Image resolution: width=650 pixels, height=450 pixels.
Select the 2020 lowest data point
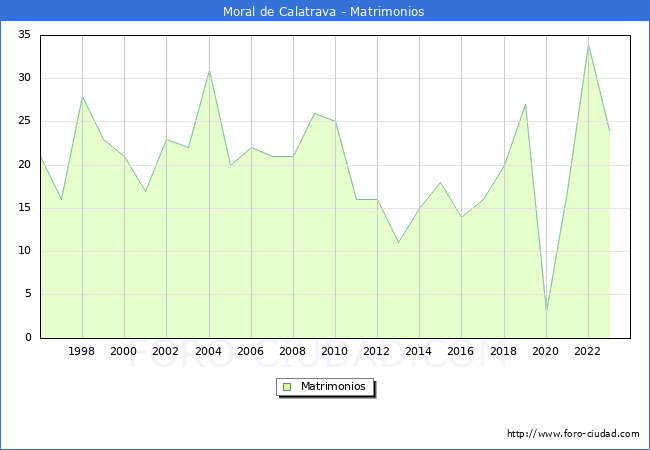pos(547,312)
